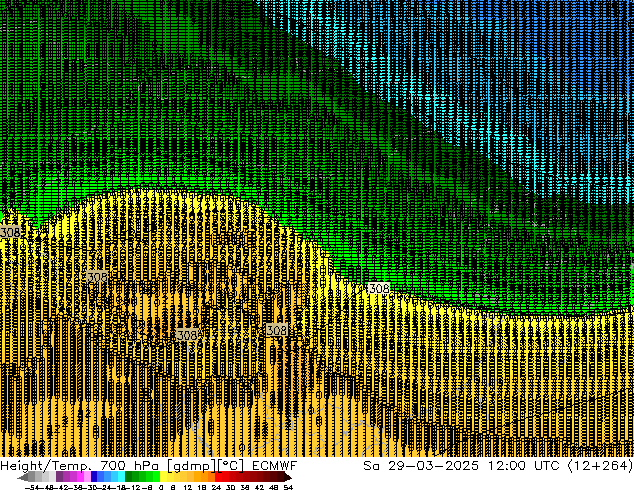Screen dimensions: 634x490
Task: Select the dark maroon right arrow end of the legend
Action: pyautogui.click(x=287, y=477)
